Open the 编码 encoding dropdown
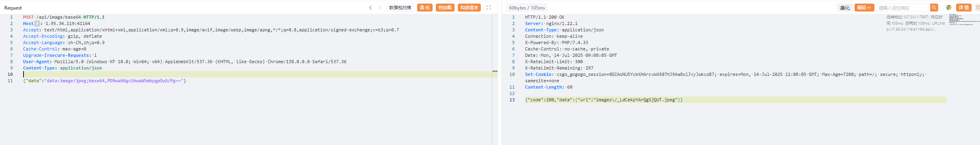Image resolution: width=980 pixels, height=145 pixels. tap(864, 8)
